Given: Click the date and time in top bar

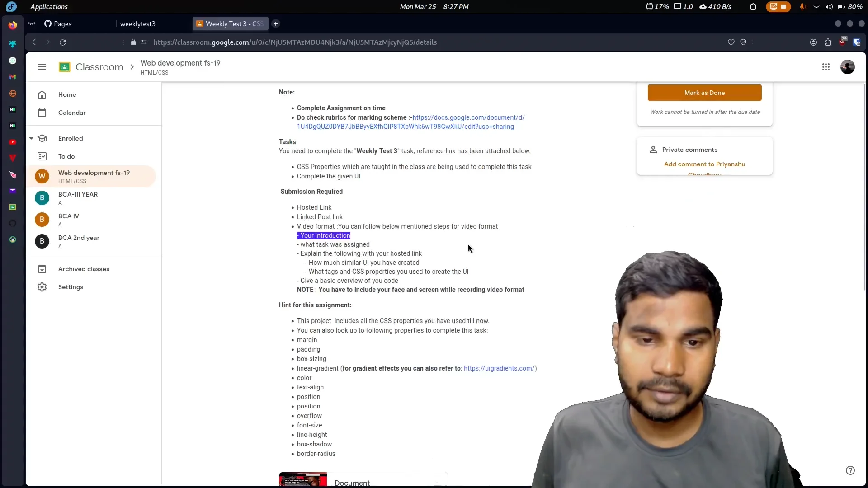Looking at the screenshot, I should tap(434, 7).
